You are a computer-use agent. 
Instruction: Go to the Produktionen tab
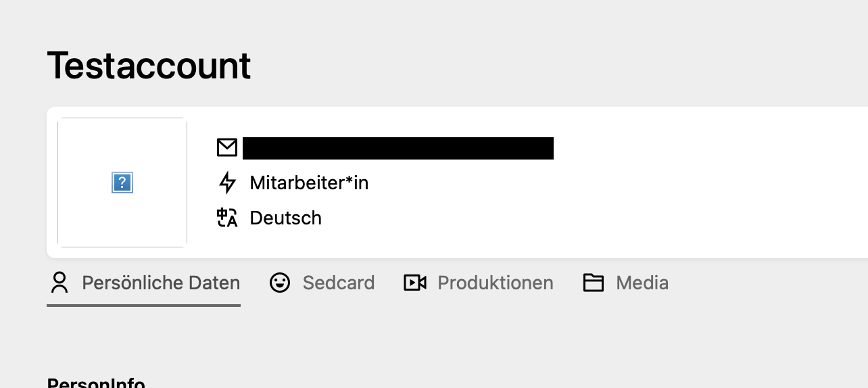[496, 283]
